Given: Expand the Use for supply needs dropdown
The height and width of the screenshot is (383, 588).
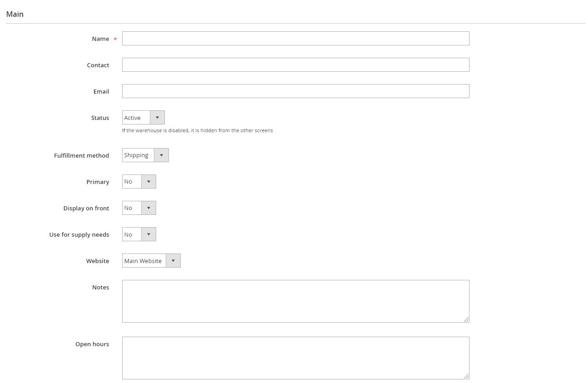Looking at the screenshot, I should (x=139, y=234).
